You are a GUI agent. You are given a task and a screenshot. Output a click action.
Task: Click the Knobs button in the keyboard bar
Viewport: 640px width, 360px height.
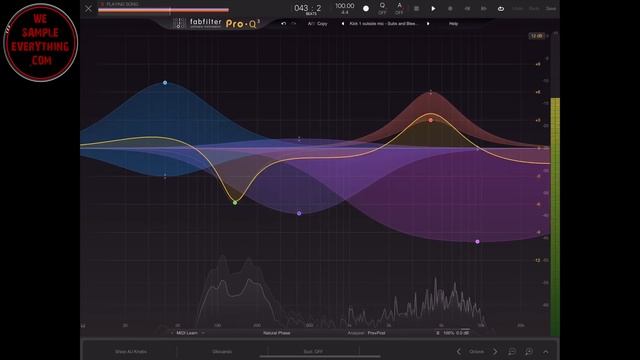[x=131, y=351]
